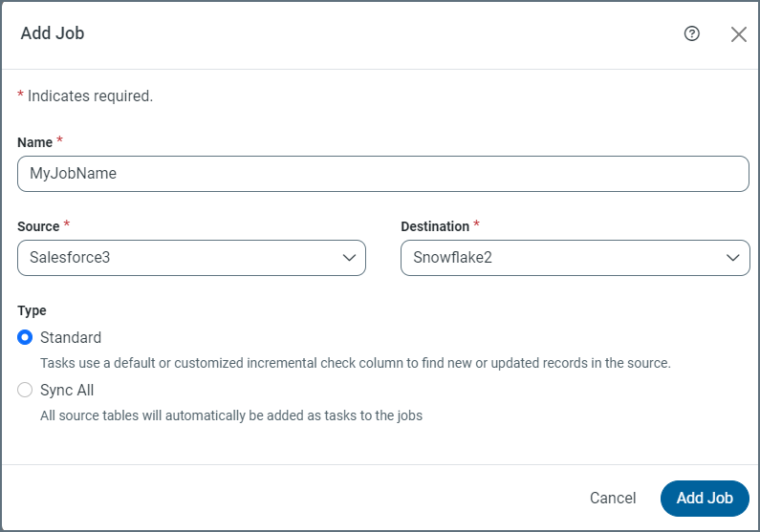
Task: Click the Standard type description text
Action: point(356,363)
